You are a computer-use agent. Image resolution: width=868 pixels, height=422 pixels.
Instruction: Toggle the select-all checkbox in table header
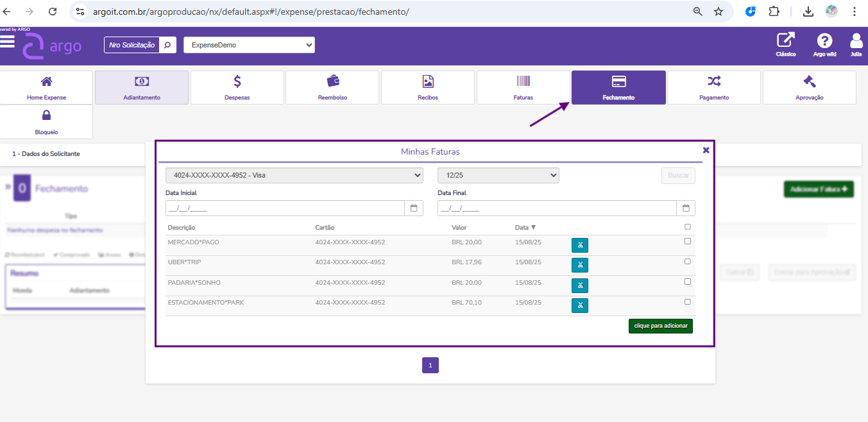(x=688, y=226)
